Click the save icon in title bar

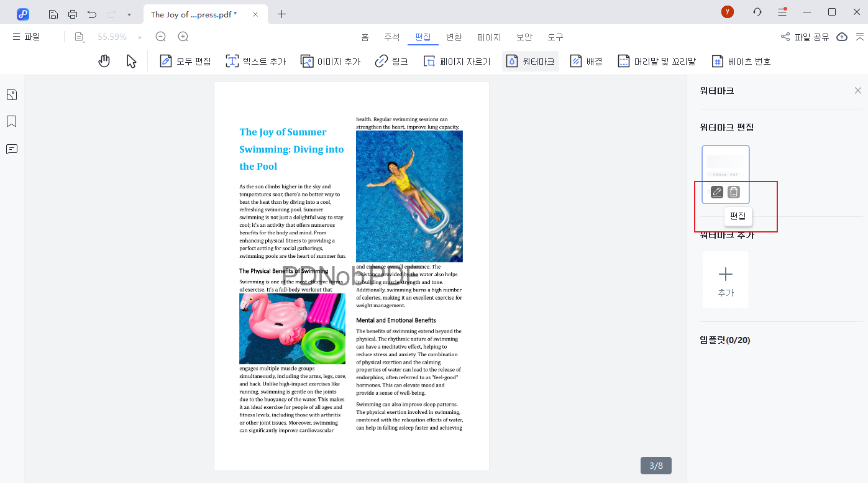tap(53, 14)
